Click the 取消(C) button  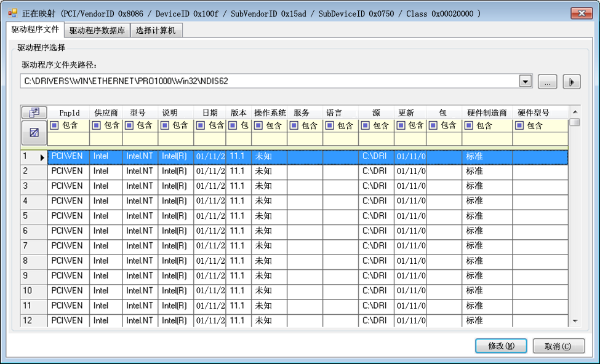click(x=558, y=346)
